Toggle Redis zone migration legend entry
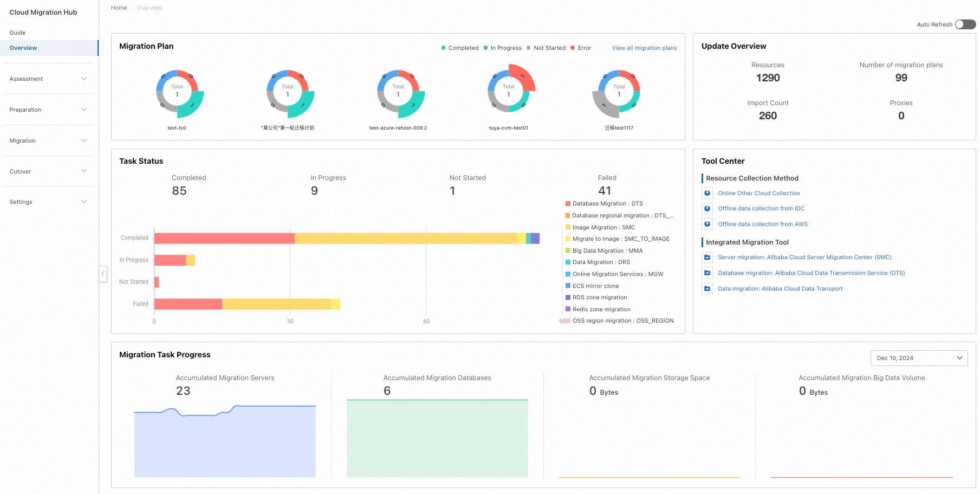Screen dimensions: 980x494 [x=598, y=309]
